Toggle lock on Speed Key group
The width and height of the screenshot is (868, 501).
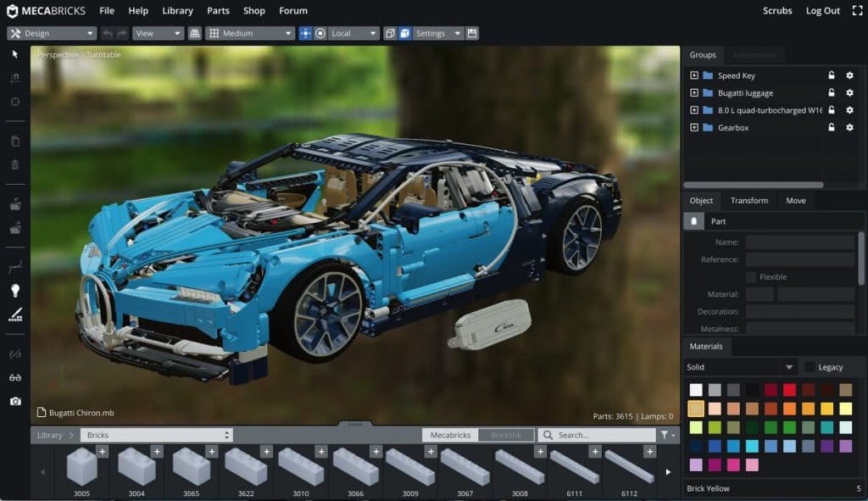pos(832,75)
